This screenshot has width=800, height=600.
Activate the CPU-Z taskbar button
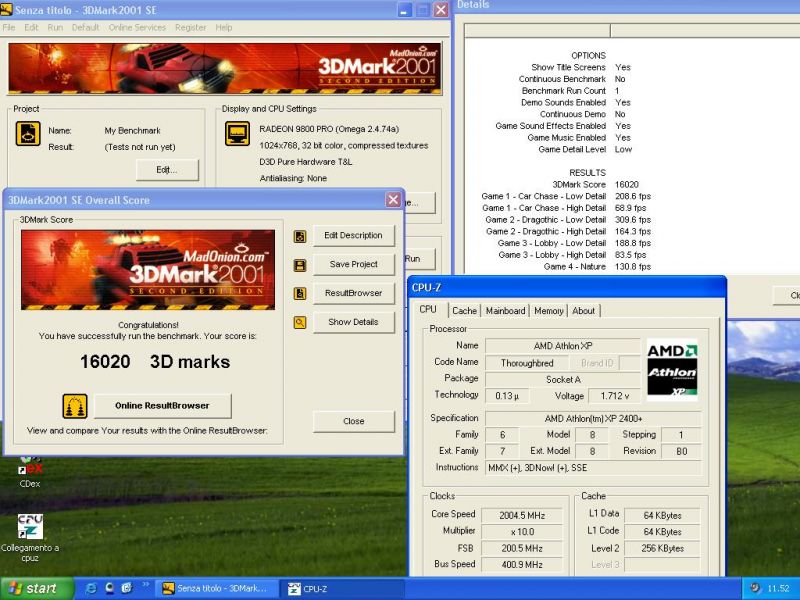[343, 589]
